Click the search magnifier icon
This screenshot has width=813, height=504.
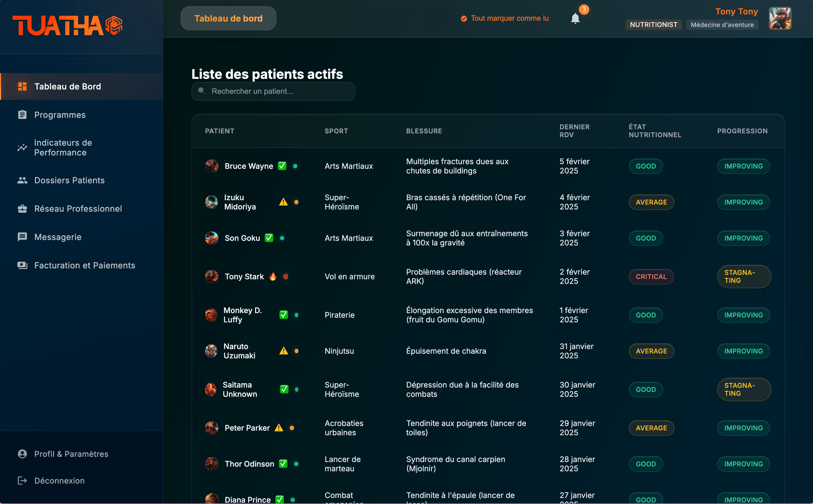pyautogui.click(x=201, y=91)
